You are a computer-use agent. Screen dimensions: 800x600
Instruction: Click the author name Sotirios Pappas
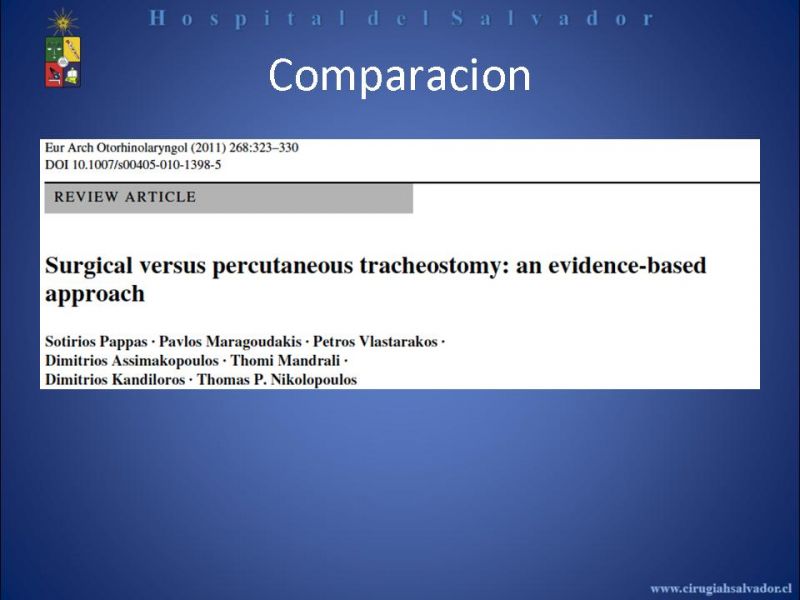pos(96,342)
